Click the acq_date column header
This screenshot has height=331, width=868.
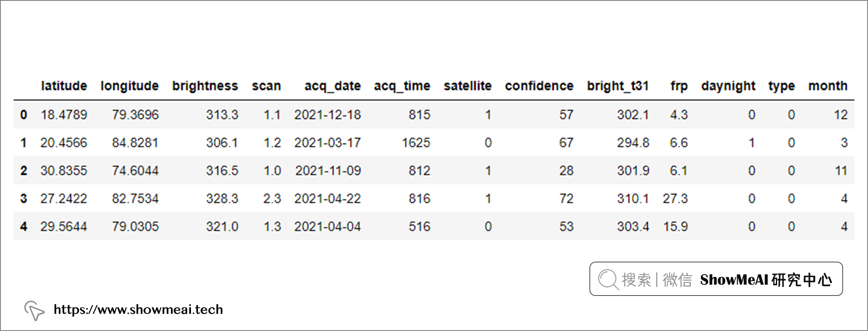coord(332,86)
